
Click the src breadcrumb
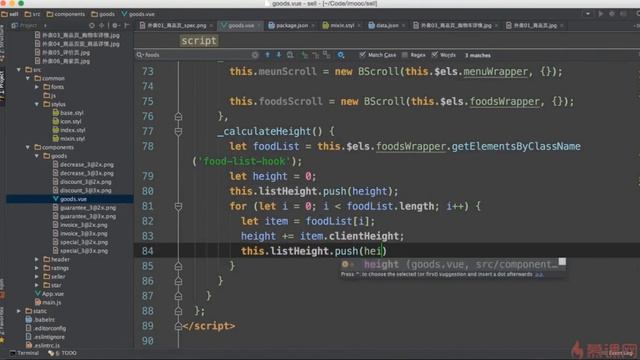point(33,14)
